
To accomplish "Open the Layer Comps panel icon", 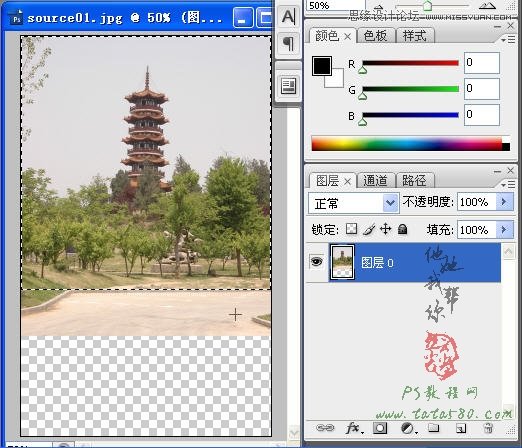I will (x=288, y=86).
